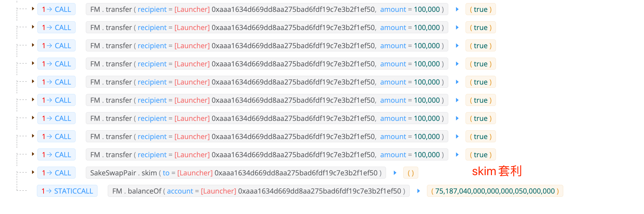This screenshot has width=644, height=214.
Task: Expand the transfer row directly above skim
Action: click(x=33, y=154)
